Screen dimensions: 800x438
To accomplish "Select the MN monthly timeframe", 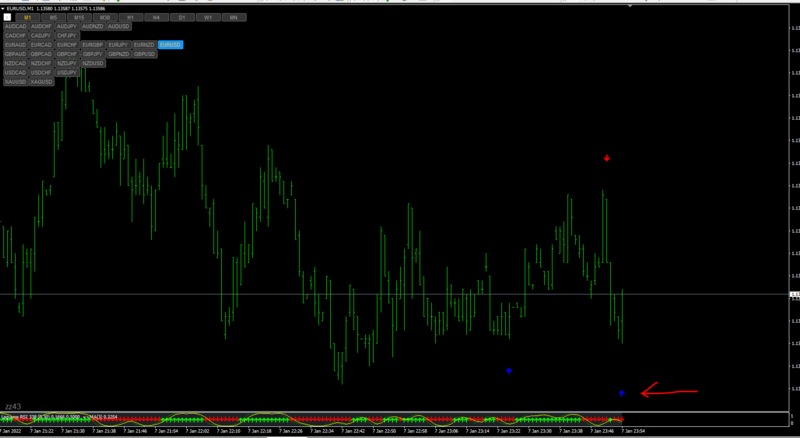I will (x=234, y=17).
